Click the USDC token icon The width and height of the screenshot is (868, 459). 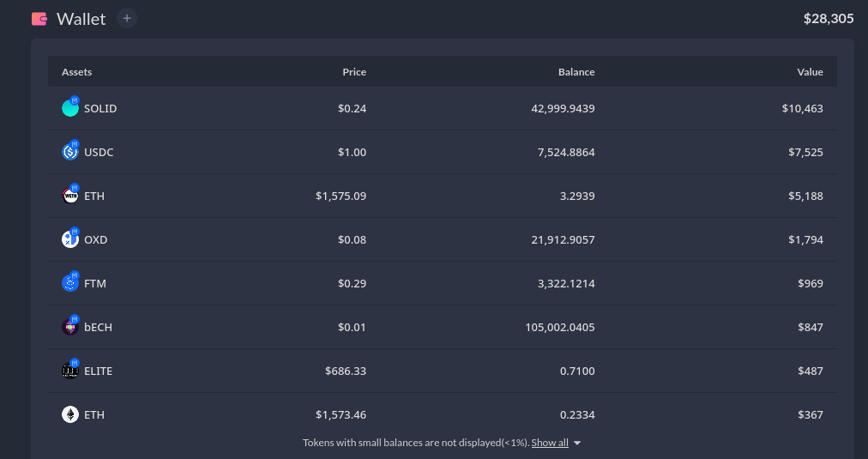70,152
